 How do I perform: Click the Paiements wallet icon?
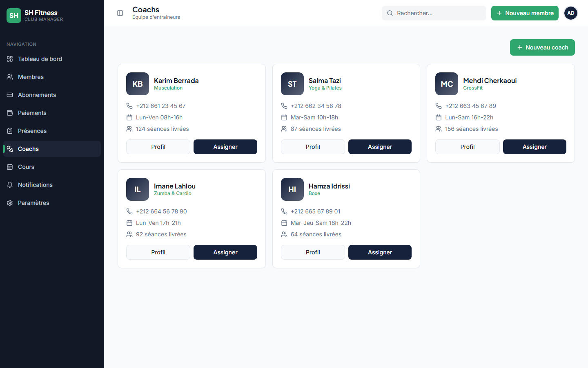point(10,113)
